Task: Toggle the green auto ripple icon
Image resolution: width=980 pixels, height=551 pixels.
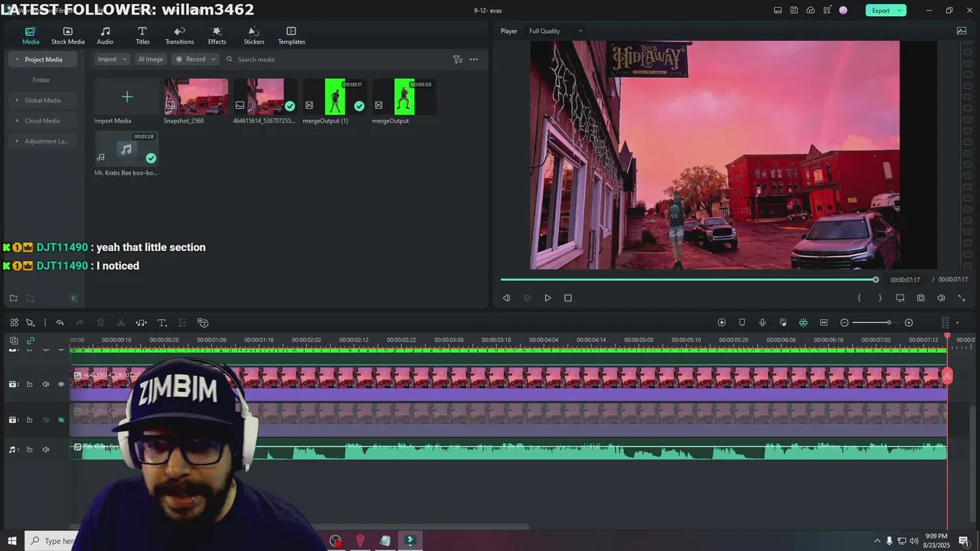Action: click(x=803, y=322)
